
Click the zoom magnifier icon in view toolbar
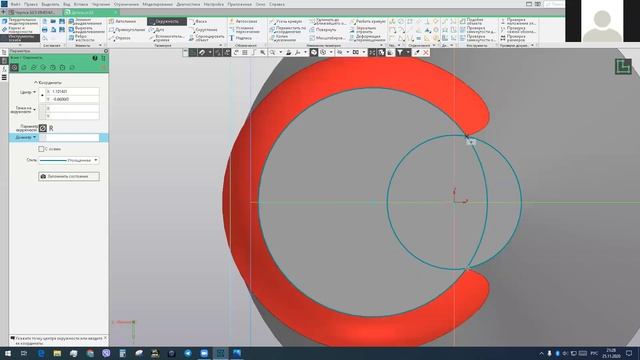(272, 52)
